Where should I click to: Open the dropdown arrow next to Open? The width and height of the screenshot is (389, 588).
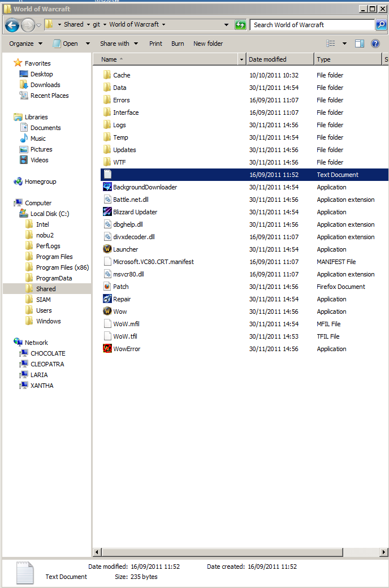pos(88,44)
